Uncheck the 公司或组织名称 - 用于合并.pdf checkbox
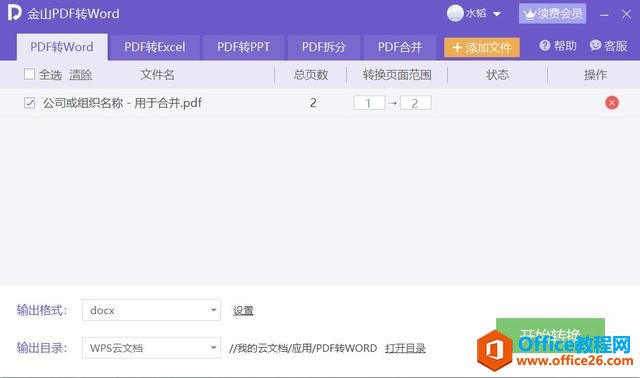This screenshot has width=640, height=378. click(x=29, y=103)
